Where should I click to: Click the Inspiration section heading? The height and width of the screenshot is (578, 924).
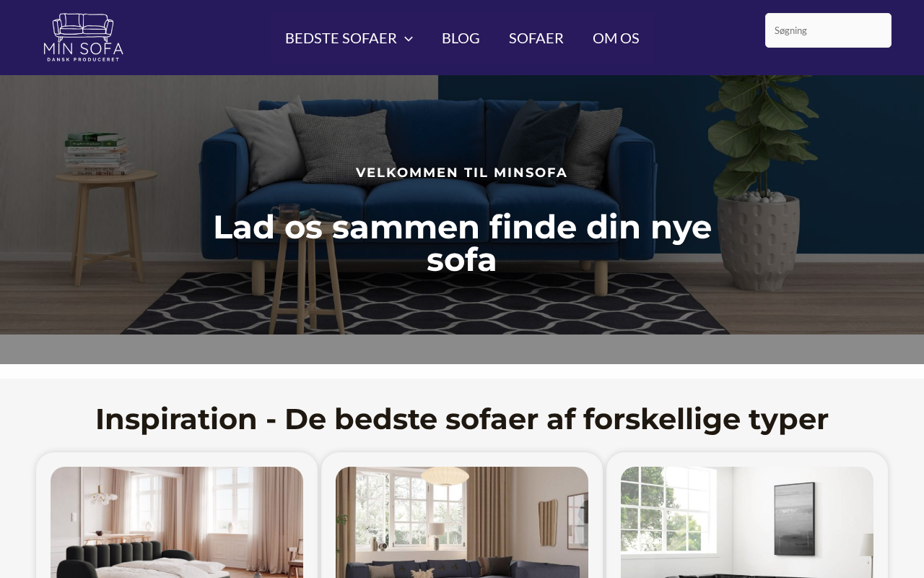pyautogui.click(x=462, y=419)
